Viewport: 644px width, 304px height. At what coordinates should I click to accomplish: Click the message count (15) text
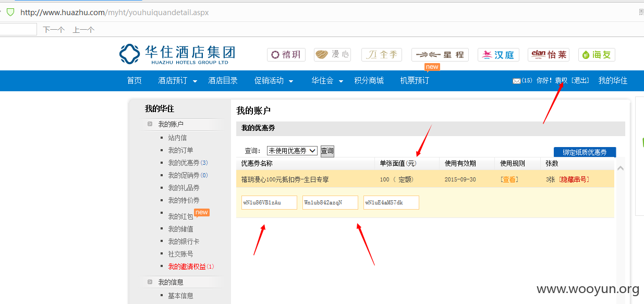pos(527,81)
